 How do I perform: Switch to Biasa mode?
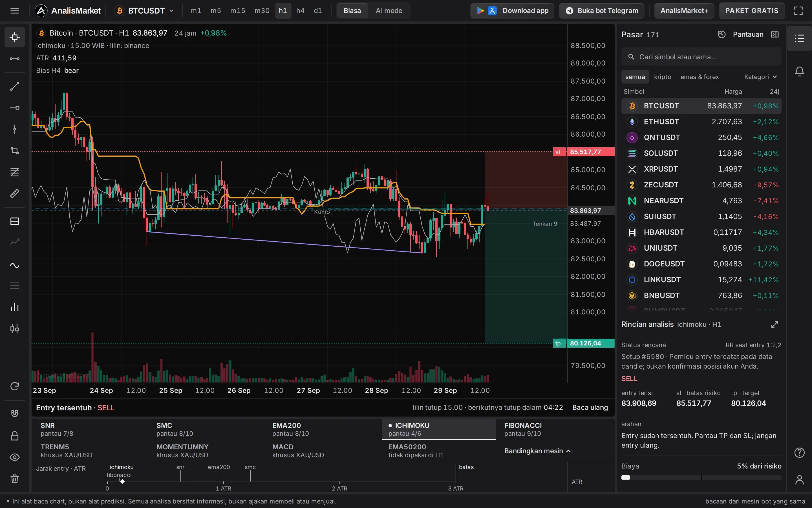coord(352,11)
